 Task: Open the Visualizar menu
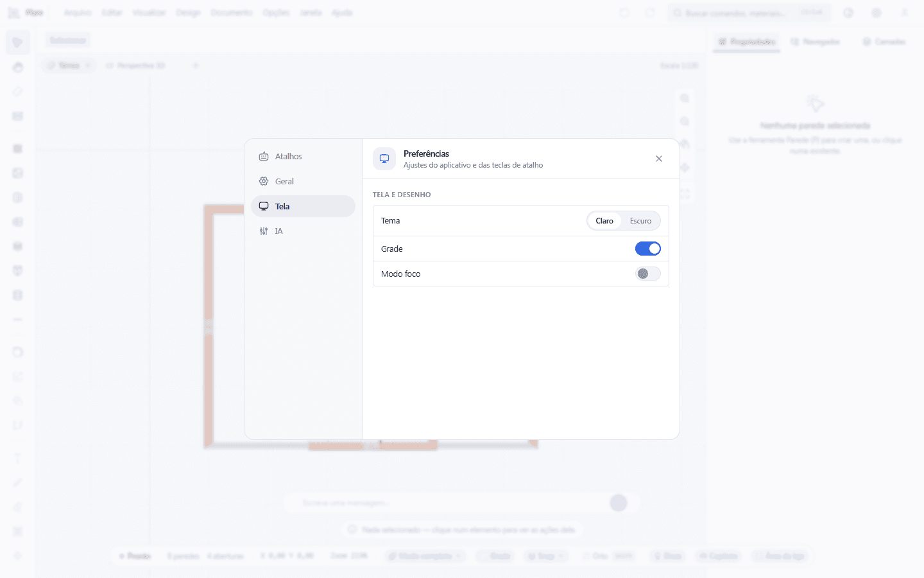click(x=149, y=13)
